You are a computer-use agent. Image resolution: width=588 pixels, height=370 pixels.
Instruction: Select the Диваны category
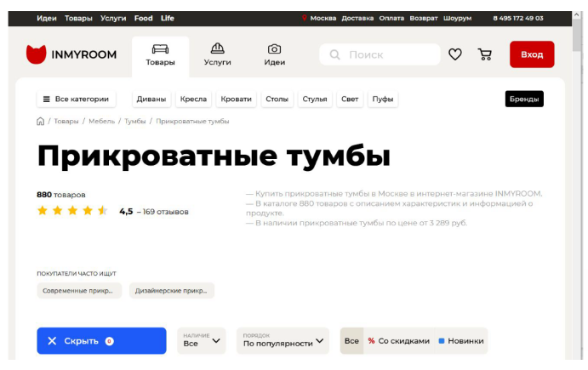coord(151,99)
